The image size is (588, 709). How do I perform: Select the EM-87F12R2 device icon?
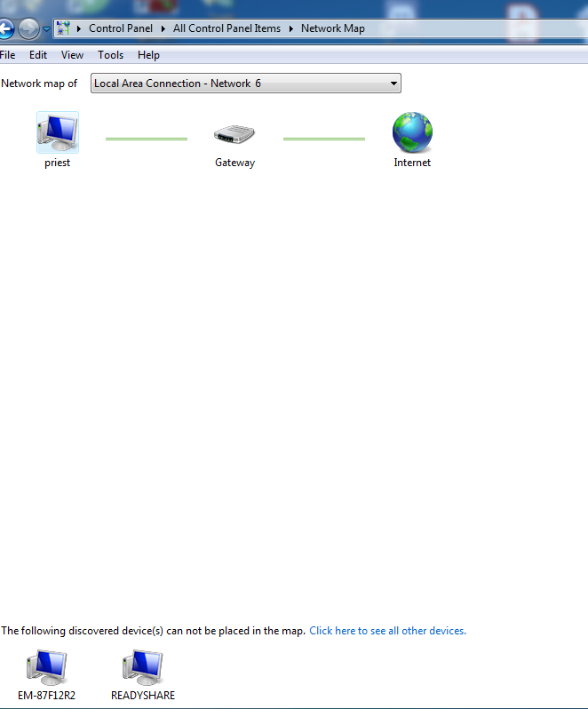pyautogui.click(x=46, y=667)
